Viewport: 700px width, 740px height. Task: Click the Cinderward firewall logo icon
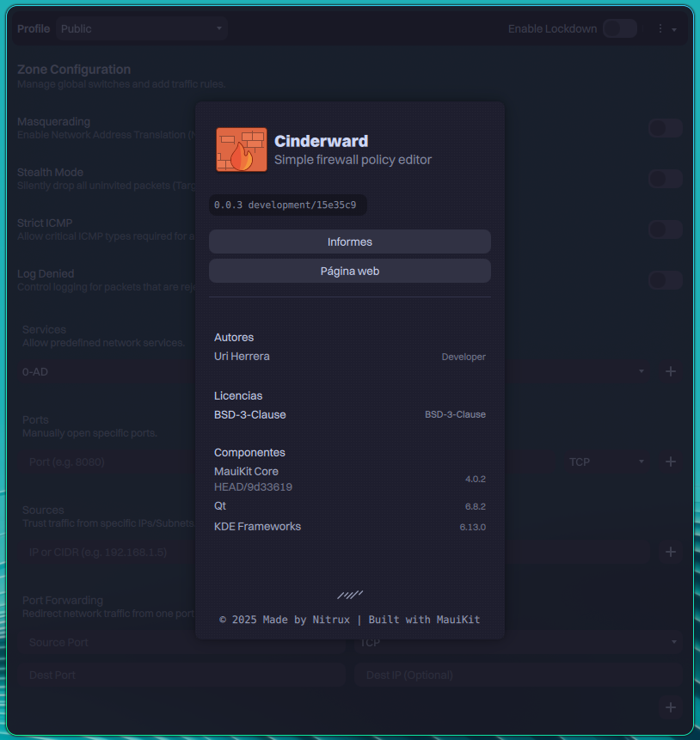tap(242, 150)
